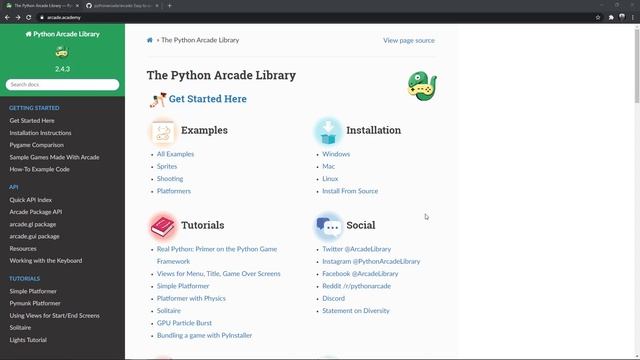Screen dimensions: 640x360
Task: Click the Get Started sprinter icon
Action: pos(158,100)
